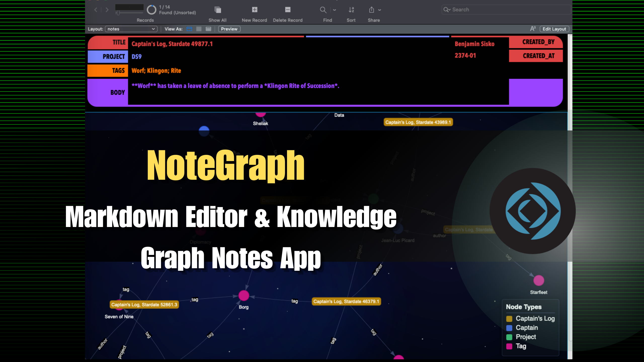The width and height of the screenshot is (644, 362).
Task: Open the Share dropdown chevron
Action: point(379,10)
